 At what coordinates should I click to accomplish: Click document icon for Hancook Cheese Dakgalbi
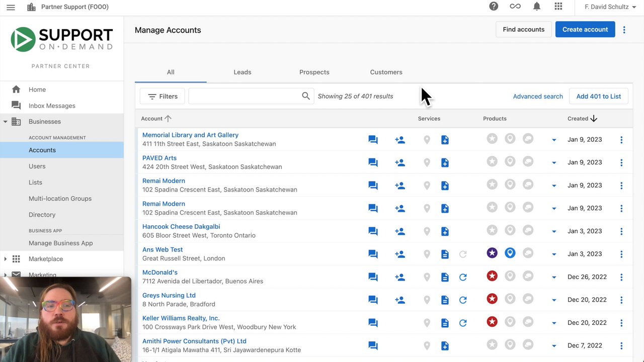click(x=445, y=231)
